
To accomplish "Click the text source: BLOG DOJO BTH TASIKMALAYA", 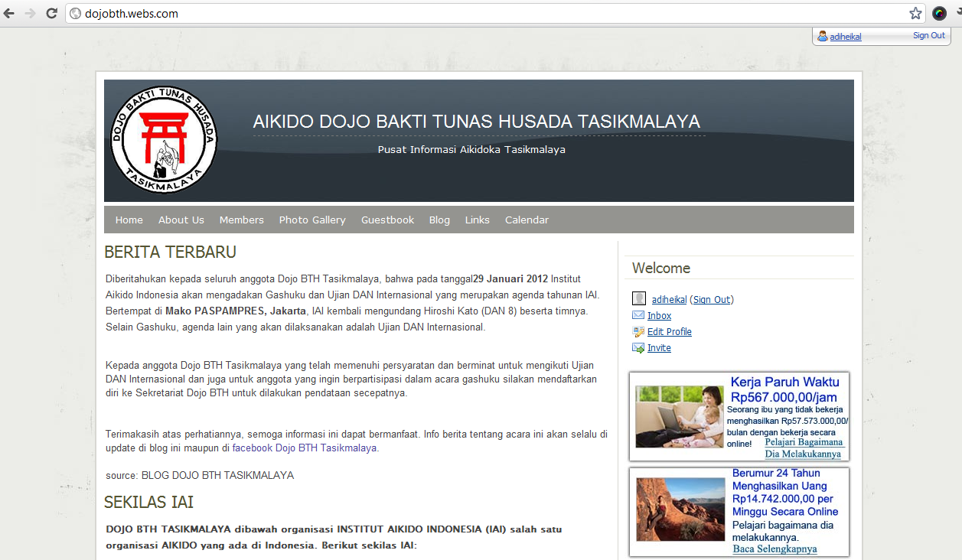I will pos(200,475).
